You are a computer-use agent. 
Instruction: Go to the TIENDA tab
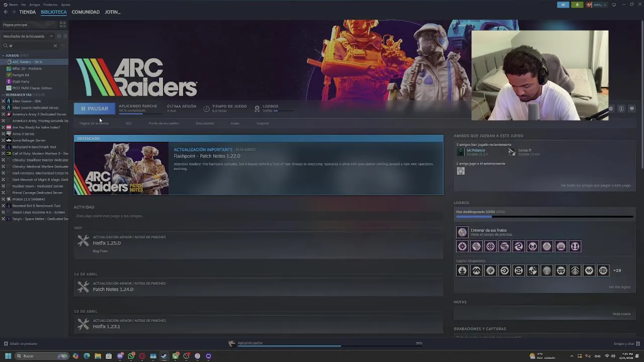coord(27,12)
